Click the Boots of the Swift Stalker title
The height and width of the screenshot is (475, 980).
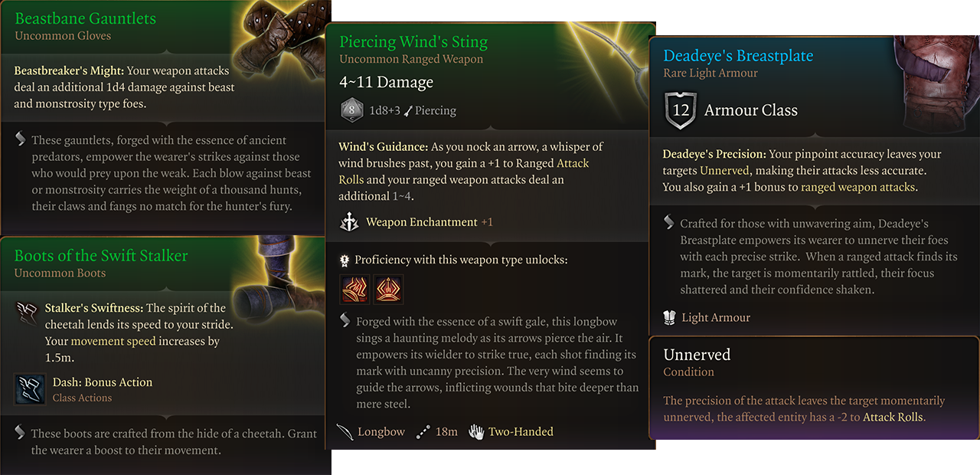click(x=101, y=256)
